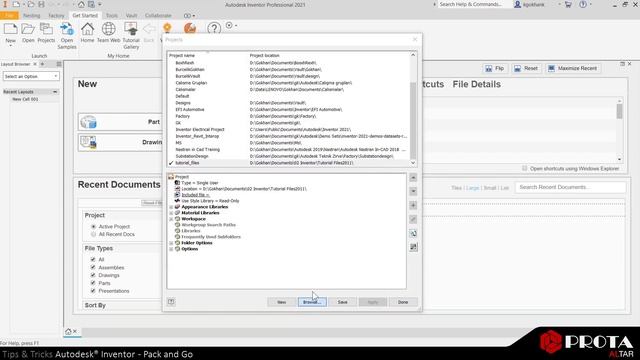The image size is (640, 360).
Task: Click the Open Samples ribbon icon
Action: click(x=67, y=29)
